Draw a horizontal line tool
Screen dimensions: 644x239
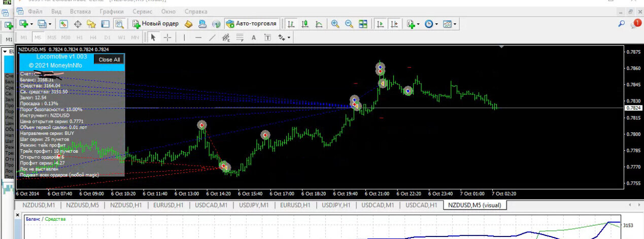pyautogui.click(x=198, y=38)
